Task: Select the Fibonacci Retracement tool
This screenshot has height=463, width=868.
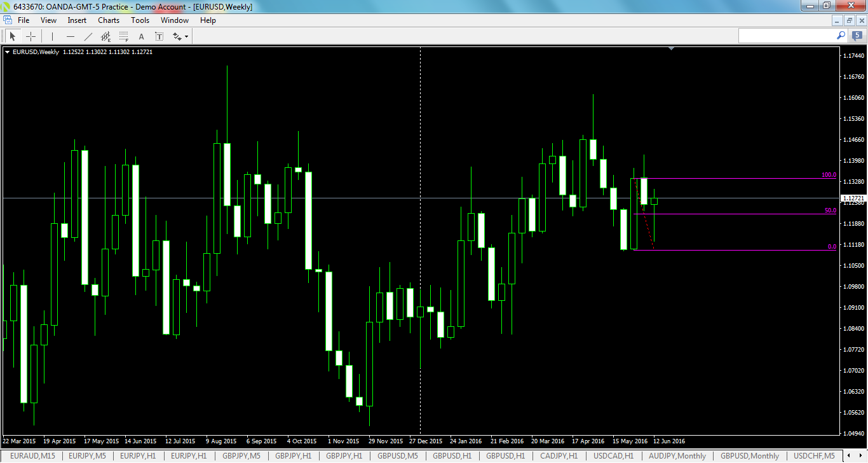Action: point(123,36)
